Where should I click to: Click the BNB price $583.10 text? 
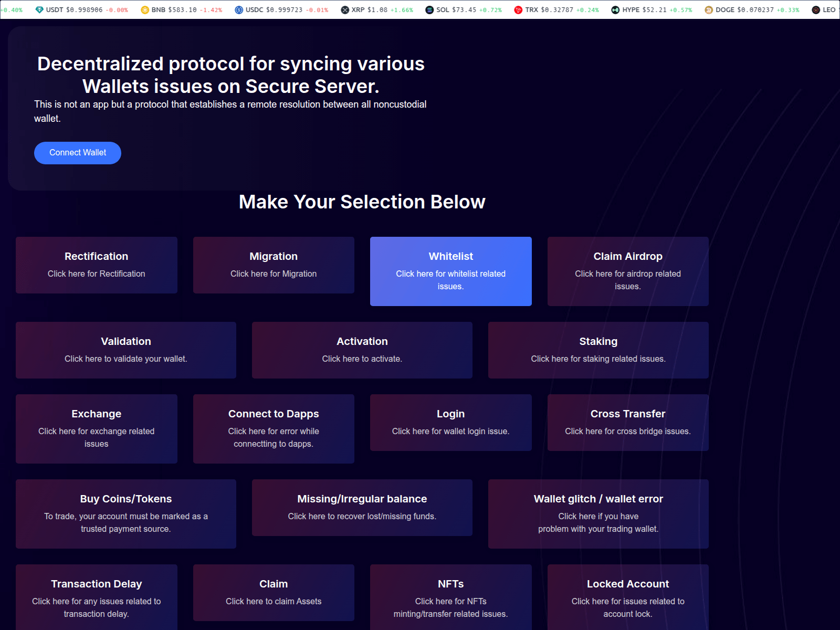[183, 10]
